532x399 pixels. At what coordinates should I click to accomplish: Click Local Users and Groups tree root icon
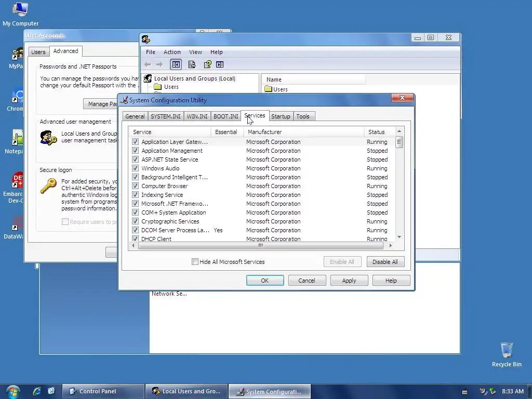click(148, 78)
